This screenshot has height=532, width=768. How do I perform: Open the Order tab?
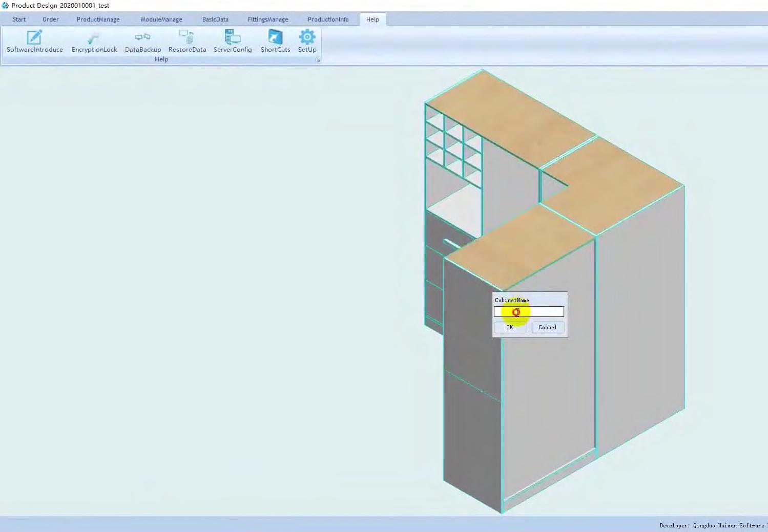point(51,19)
